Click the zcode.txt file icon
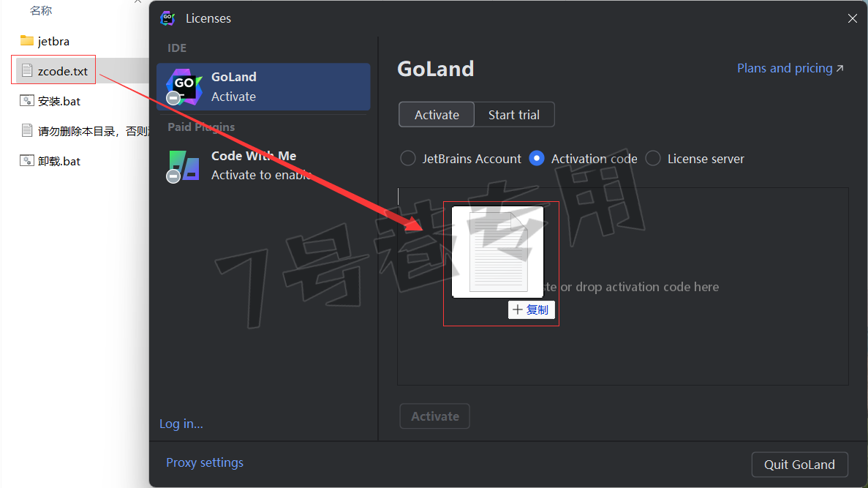868x488 pixels. pyautogui.click(x=26, y=70)
